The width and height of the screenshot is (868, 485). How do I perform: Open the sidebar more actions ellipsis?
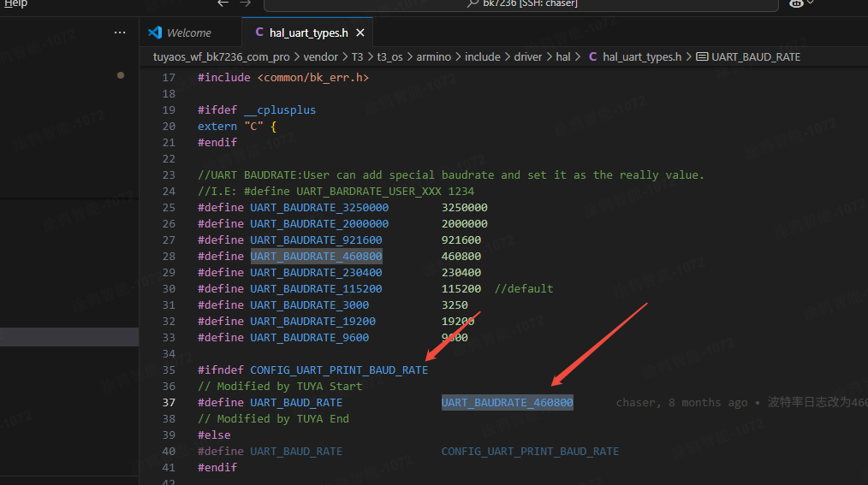tap(120, 33)
